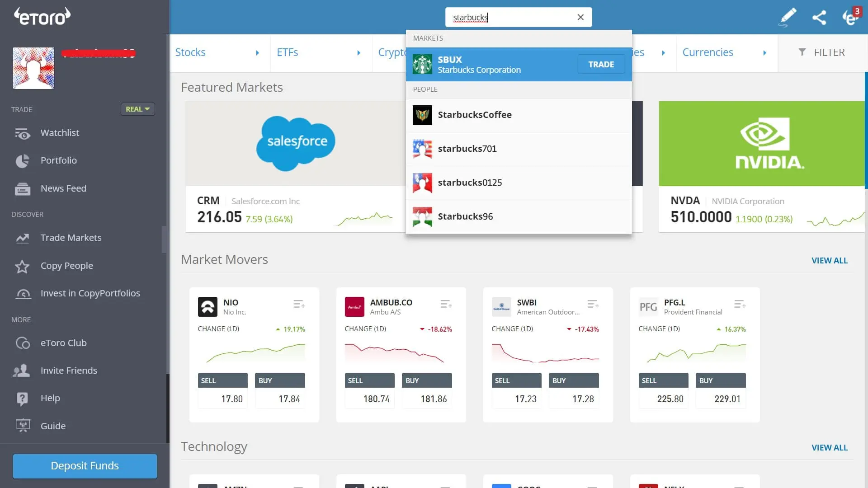This screenshot has height=488, width=868.
Task: Expand the Currencies category chevron
Action: pyautogui.click(x=765, y=53)
